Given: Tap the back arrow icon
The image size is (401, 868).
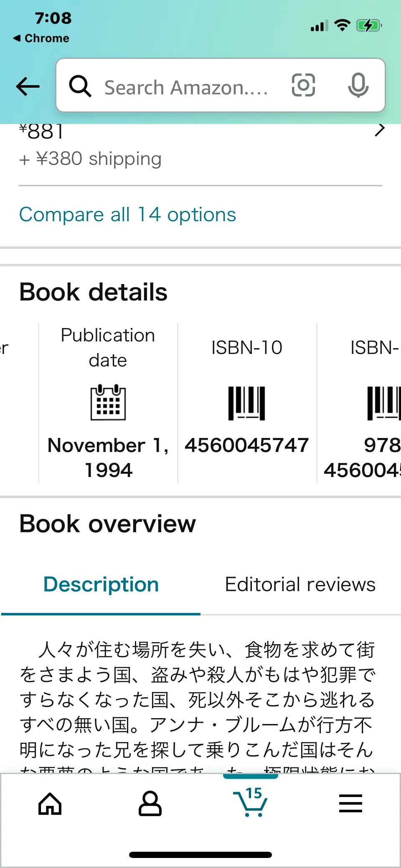Looking at the screenshot, I should 28,86.
